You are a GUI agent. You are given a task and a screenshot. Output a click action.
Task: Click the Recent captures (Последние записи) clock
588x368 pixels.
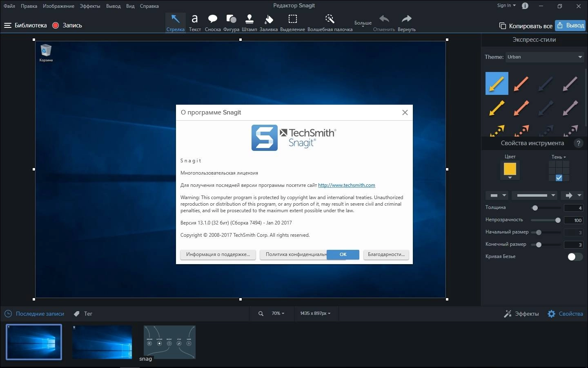pos(8,314)
